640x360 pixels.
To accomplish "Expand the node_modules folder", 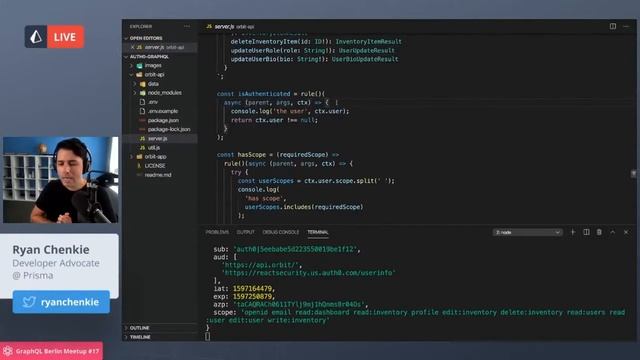I will (164, 93).
